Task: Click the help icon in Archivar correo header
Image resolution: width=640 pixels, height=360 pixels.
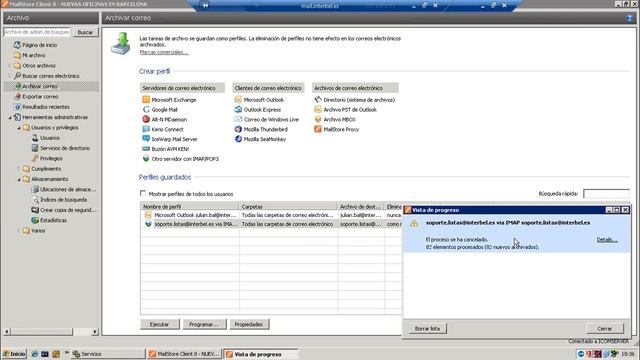Action: pos(629,18)
